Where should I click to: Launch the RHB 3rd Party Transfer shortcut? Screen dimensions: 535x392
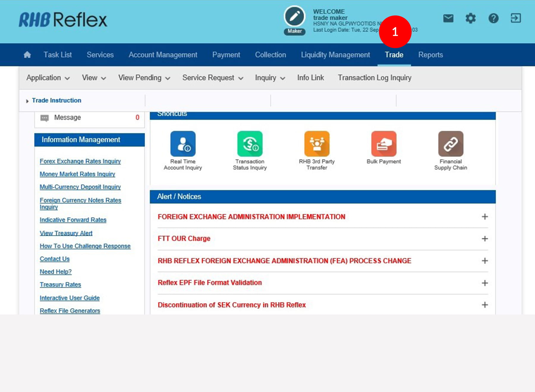pos(317,144)
